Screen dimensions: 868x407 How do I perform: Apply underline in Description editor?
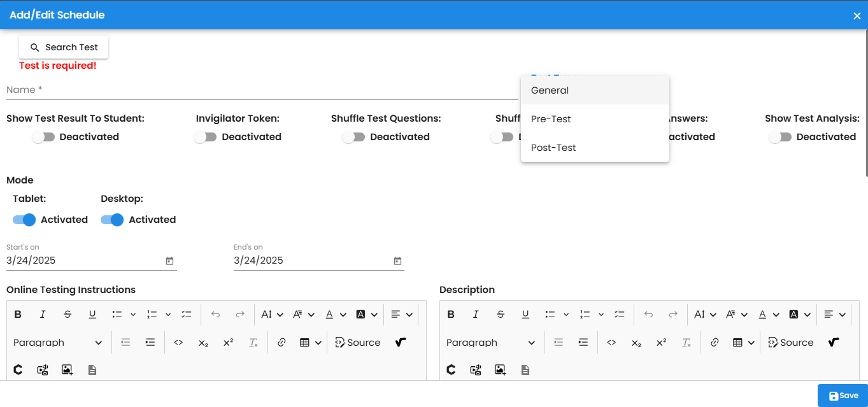pos(525,315)
